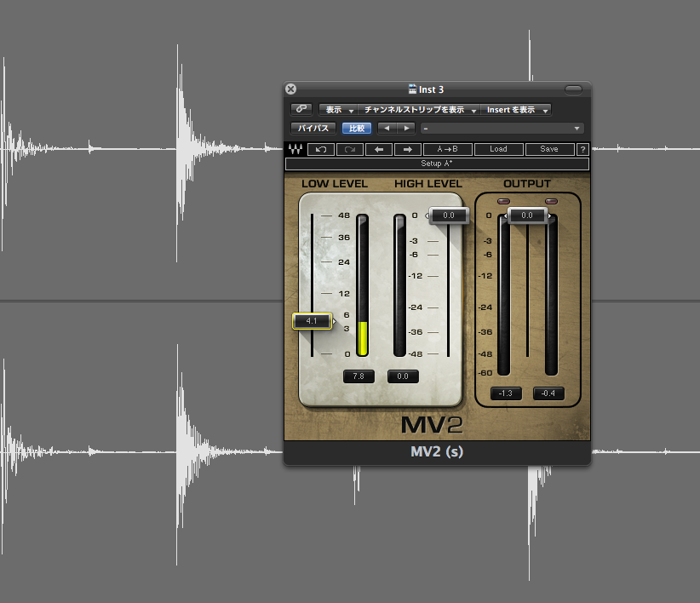Image resolution: width=700 pixels, height=603 pixels.
Task: Click the right output peak readout -0.4
Action: 548,393
